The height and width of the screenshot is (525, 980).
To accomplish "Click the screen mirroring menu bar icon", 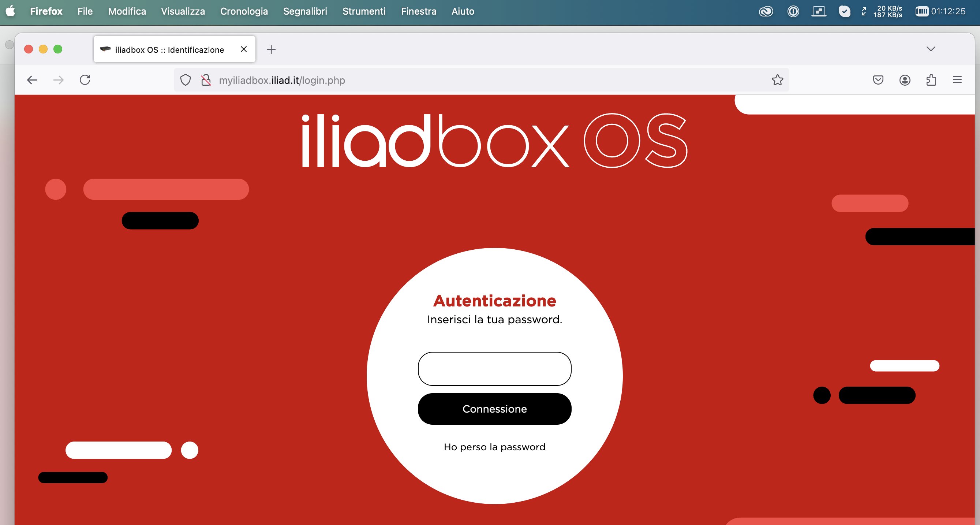I will (x=819, y=11).
